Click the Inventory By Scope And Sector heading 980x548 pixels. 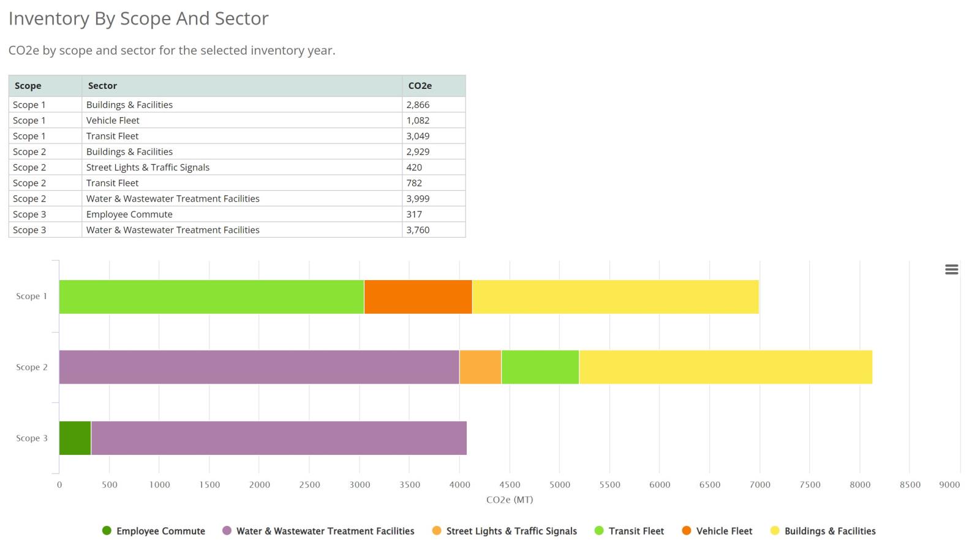point(138,18)
